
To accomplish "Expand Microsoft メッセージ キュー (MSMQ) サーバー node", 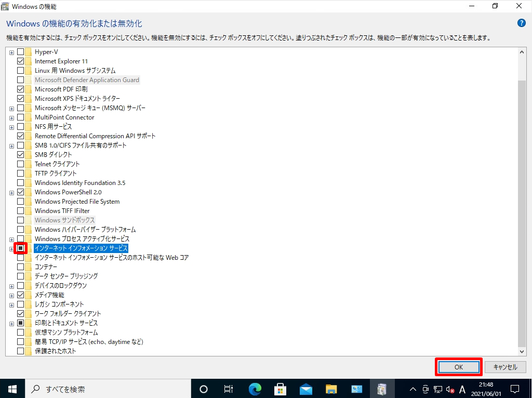I will [11, 109].
